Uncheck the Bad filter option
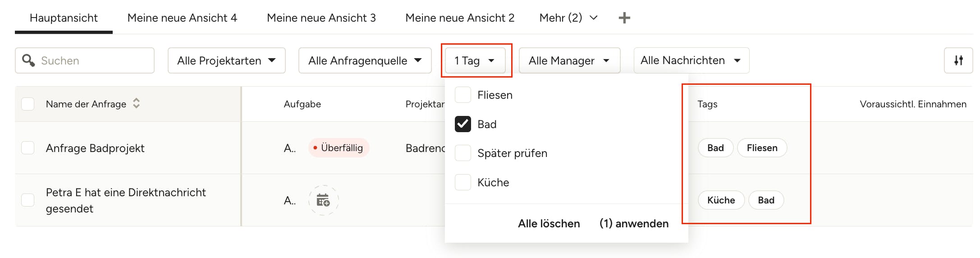This screenshot has height=258, width=980. 463,124
